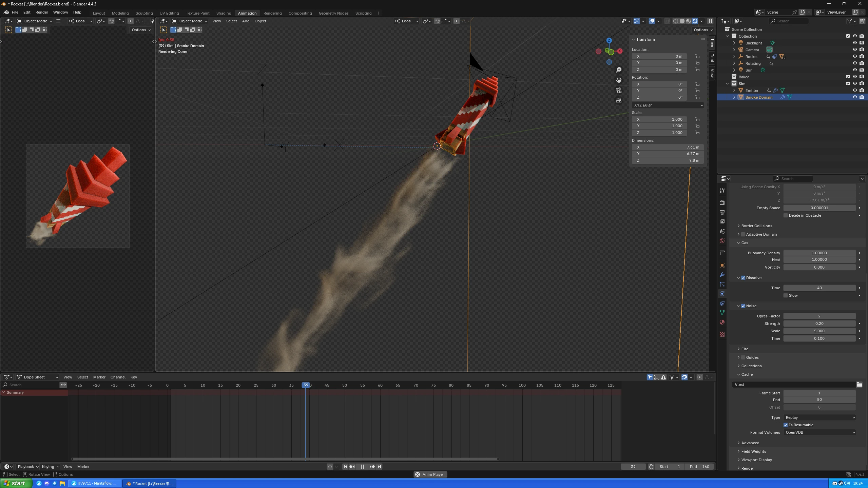Uncheck the Dissolve checkbox
868x488 pixels.
pyautogui.click(x=743, y=278)
